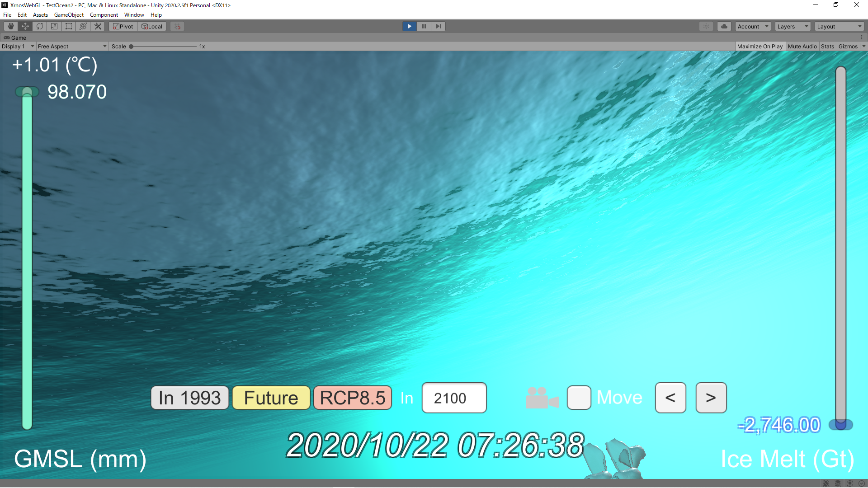Toggle Mute Audio
868x488 pixels.
click(x=802, y=46)
